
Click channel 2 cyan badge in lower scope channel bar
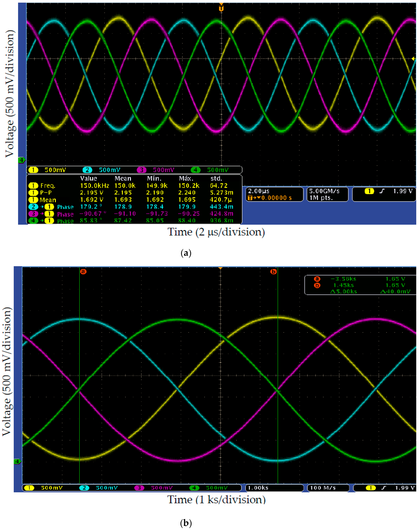tap(84, 488)
